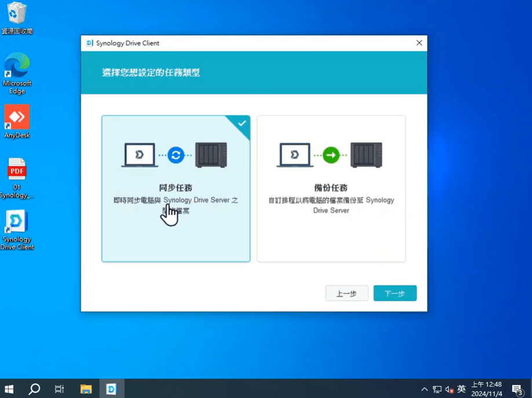
Task: Select the 備份任務 backup task card
Action: pyautogui.click(x=331, y=189)
